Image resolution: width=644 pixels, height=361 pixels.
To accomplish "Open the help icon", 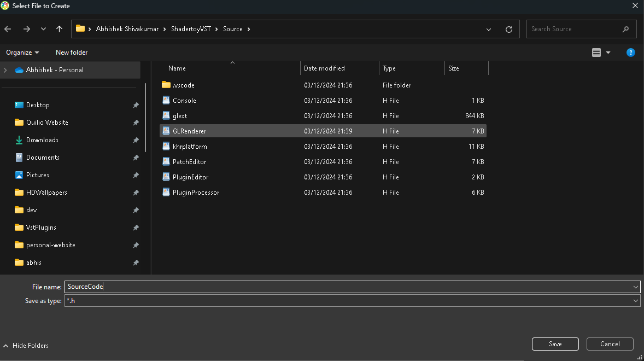I will pos(630,53).
